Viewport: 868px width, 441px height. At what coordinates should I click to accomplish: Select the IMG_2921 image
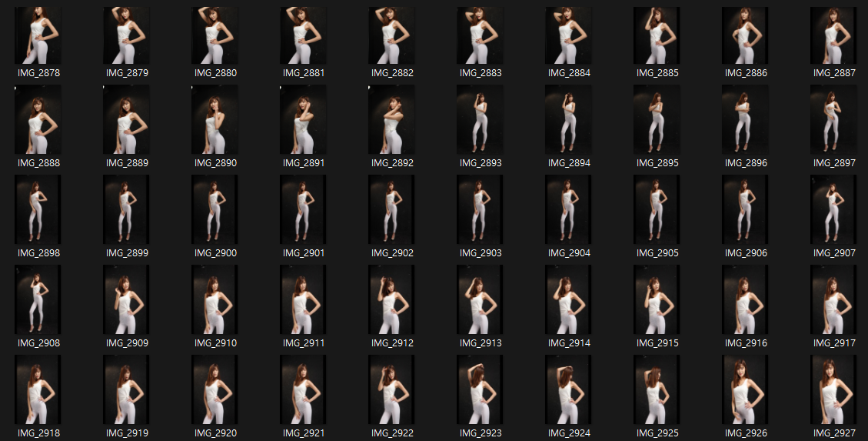click(304, 389)
